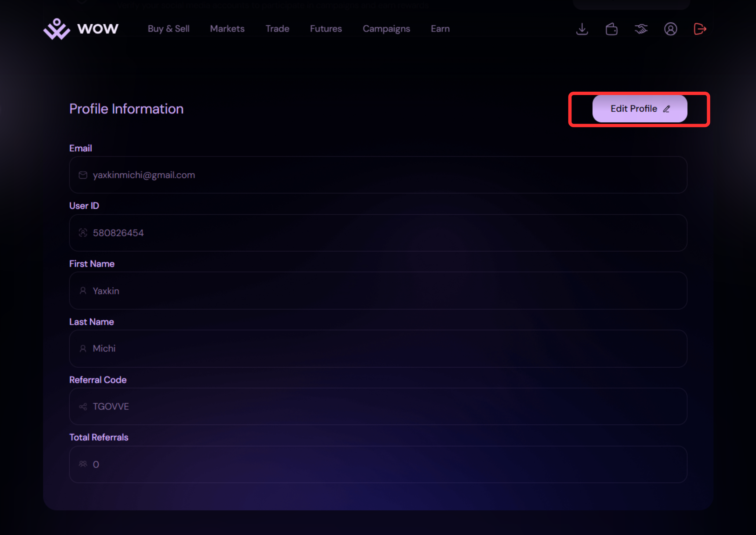Click the User ID field
The height and width of the screenshot is (535, 756).
(378, 233)
